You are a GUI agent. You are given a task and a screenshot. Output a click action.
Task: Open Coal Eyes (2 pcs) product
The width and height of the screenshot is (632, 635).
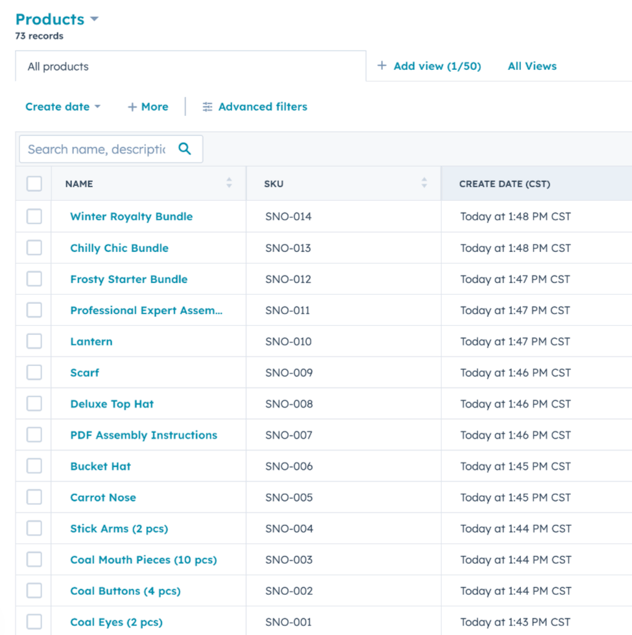coord(116,622)
